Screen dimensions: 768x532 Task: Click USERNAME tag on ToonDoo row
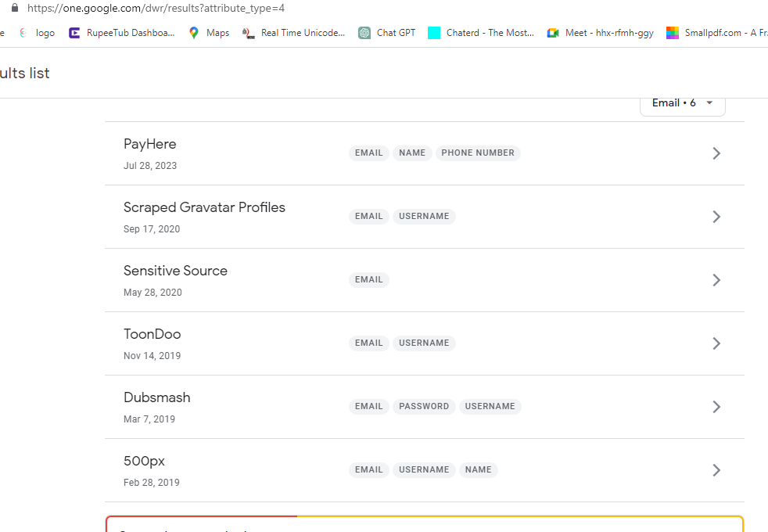pyautogui.click(x=424, y=343)
